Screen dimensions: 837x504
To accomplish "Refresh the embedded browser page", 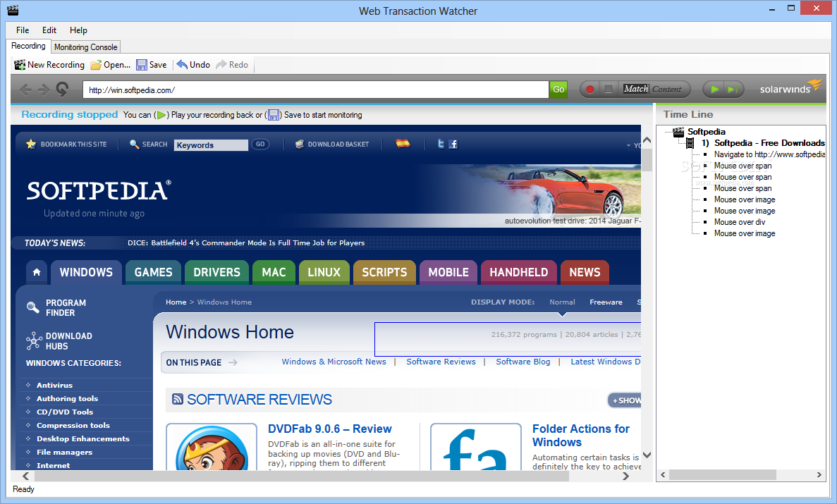I will pyautogui.click(x=63, y=90).
